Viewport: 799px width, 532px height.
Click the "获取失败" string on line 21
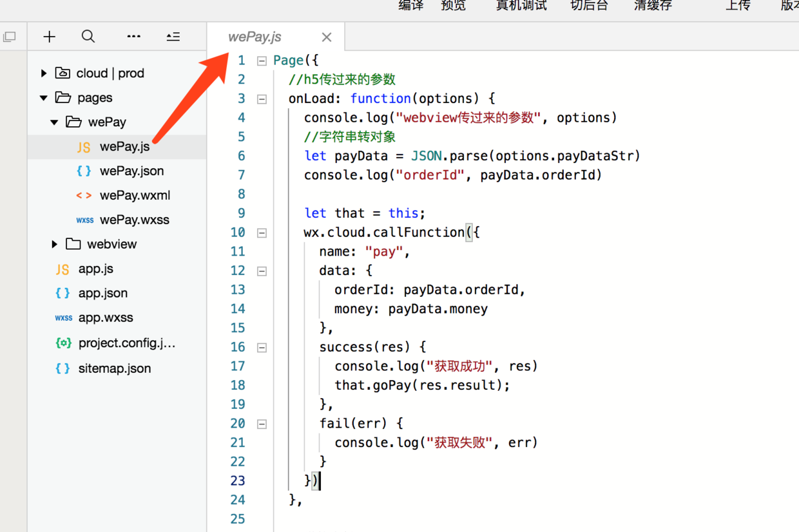tap(461, 442)
